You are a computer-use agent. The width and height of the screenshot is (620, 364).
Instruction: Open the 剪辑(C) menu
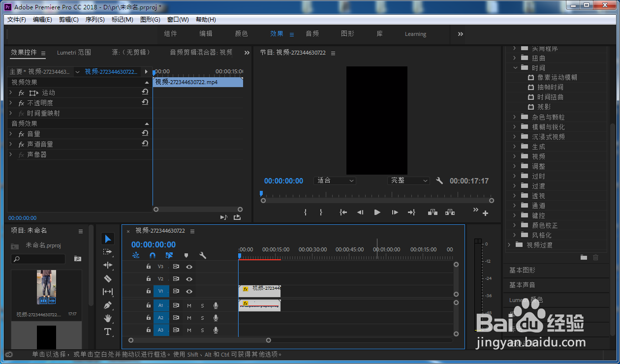(68, 20)
